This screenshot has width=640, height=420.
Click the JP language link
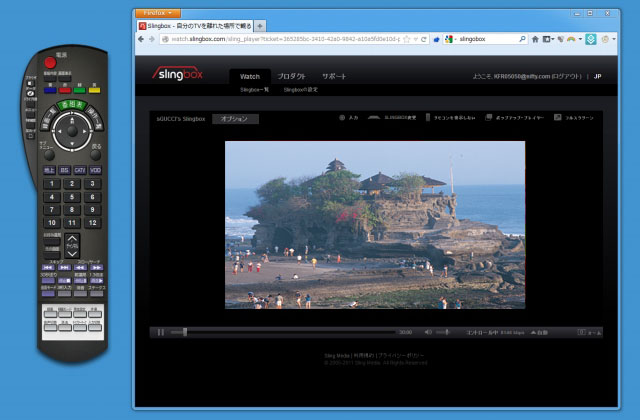598,76
